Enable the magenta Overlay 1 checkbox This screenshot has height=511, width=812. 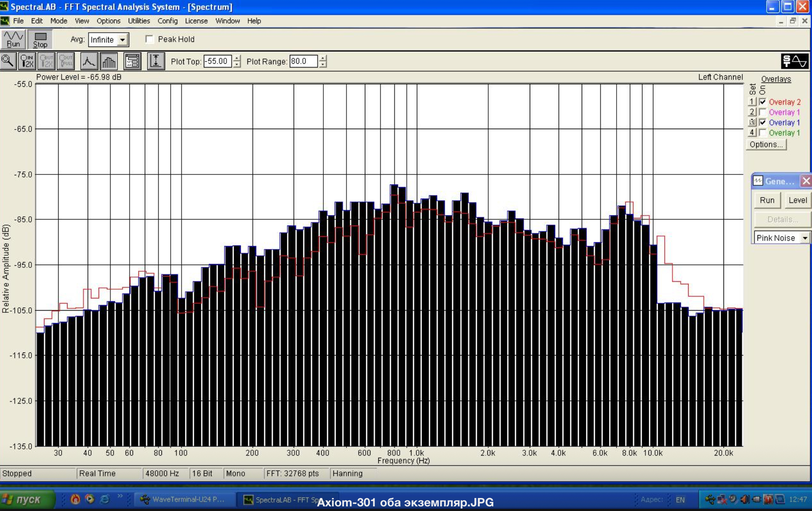point(763,112)
